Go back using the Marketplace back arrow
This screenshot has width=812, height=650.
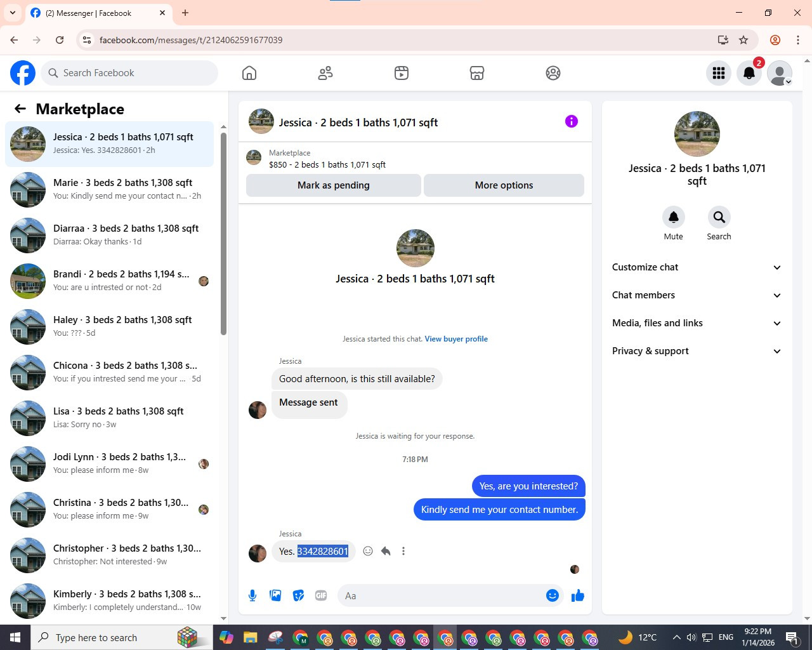tap(20, 109)
